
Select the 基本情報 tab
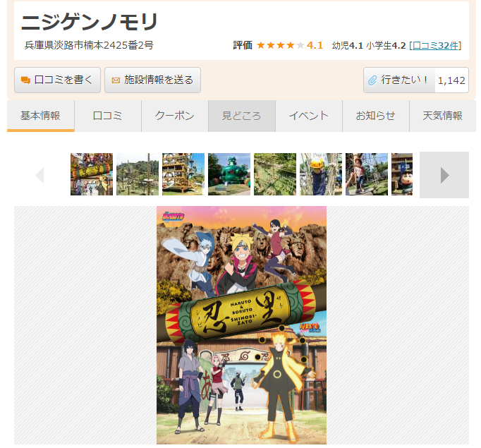(40, 116)
